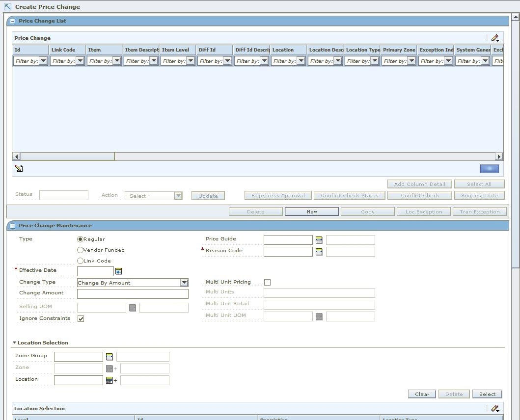Screen dimensions: 520x420
Task: Click the Copy button
Action: coord(368,211)
